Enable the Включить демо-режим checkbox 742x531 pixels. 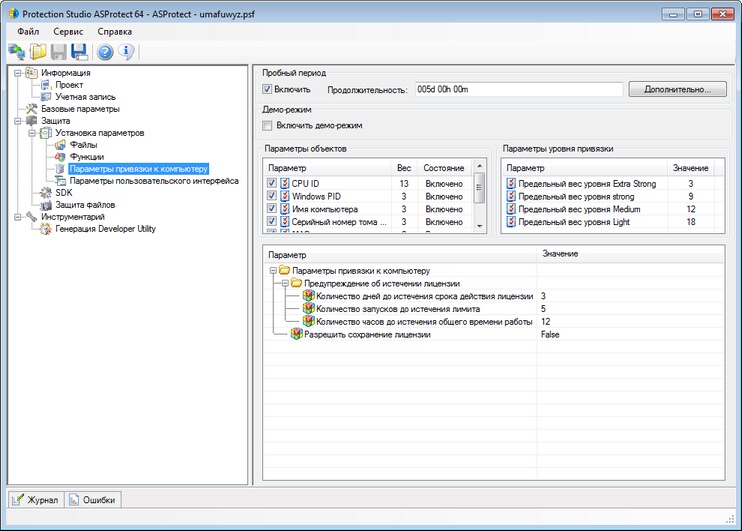click(x=267, y=125)
